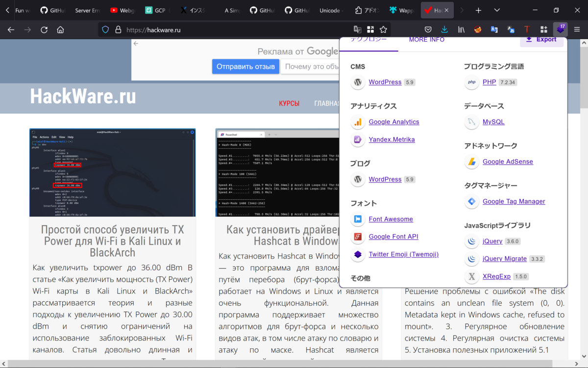
Task: Click the XRegExp X icon
Action: pyautogui.click(x=471, y=277)
